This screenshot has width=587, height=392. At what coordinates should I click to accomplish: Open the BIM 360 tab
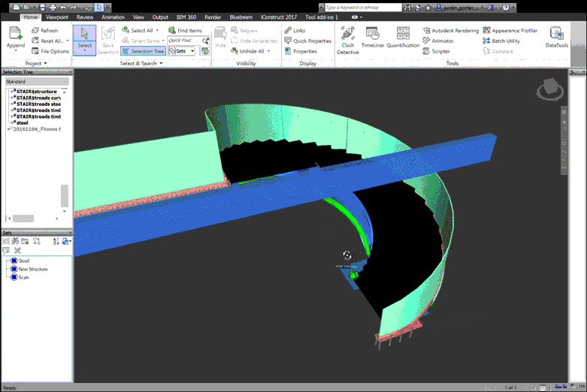pyautogui.click(x=186, y=17)
